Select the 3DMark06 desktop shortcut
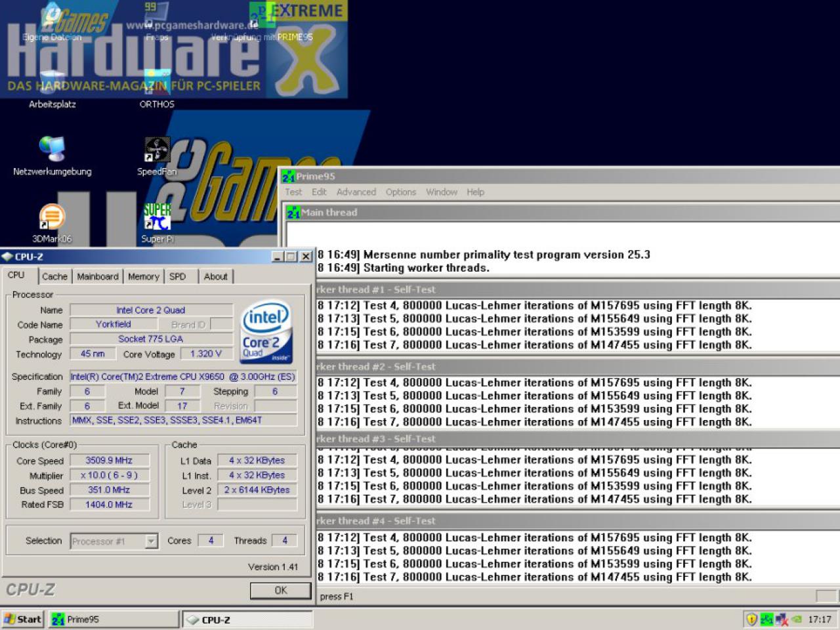 (x=52, y=224)
